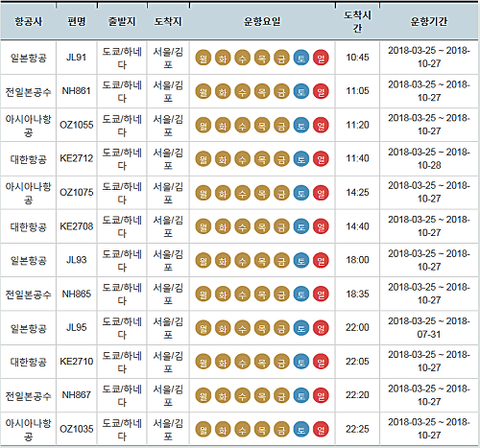This screenshot has width=480, height=448.
Task: Click the 일 red icon in the KE2708 row
Action: point(321,226)
